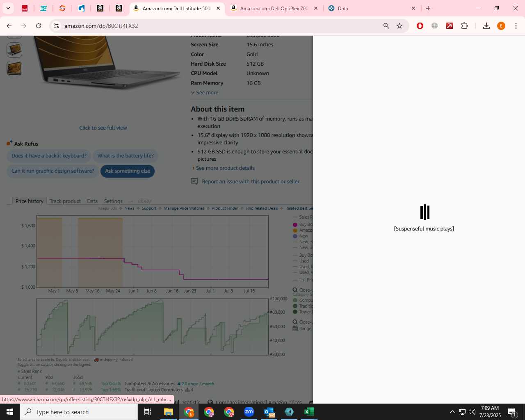Open Task View on taskbar
This screenshot has height=420, width=525.
(148, 412)
